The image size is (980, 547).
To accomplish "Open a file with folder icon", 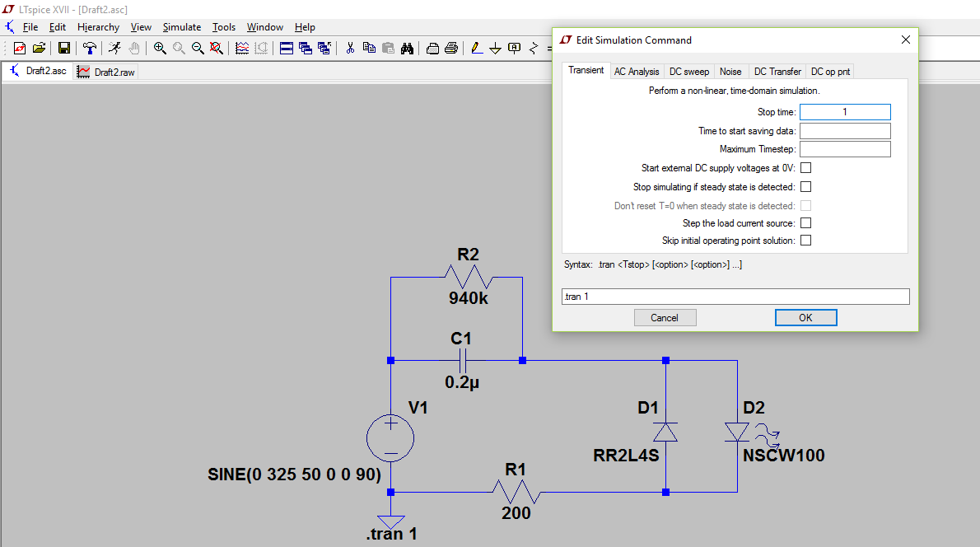I will tap(39, 48).
